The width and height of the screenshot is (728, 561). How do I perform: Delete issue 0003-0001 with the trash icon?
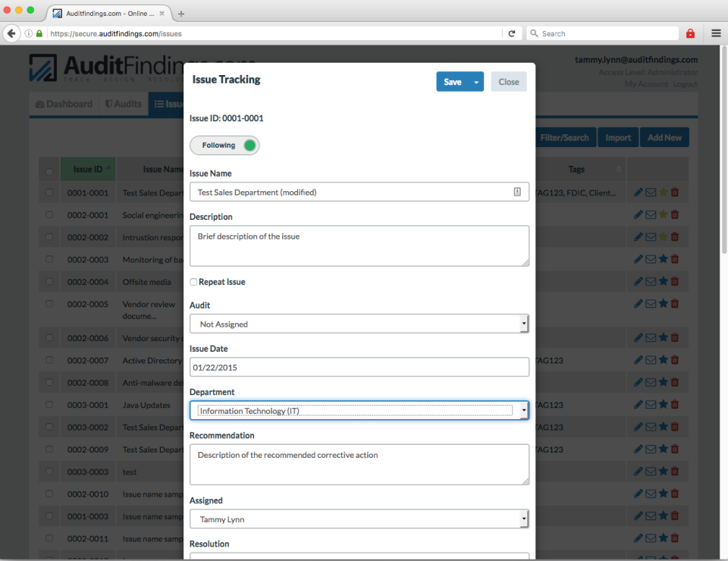pos(674,404)
